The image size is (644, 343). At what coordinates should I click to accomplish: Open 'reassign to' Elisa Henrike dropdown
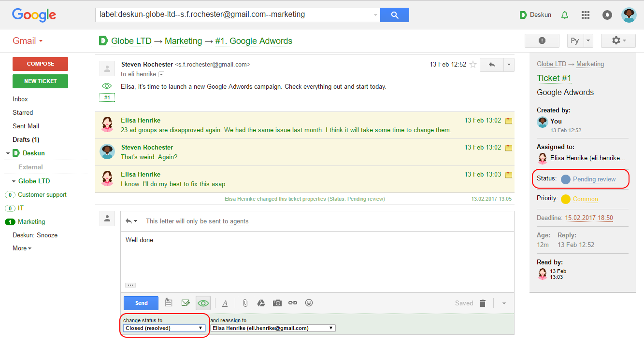point(273,328)
